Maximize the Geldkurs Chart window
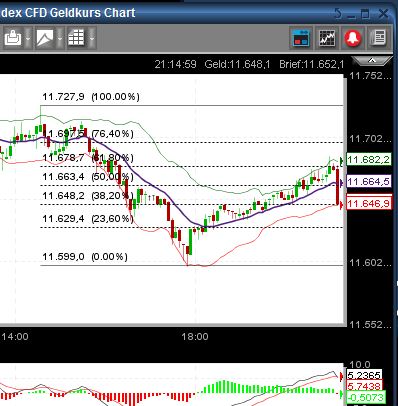Screen dimensions: 398x406 click(366, 14)
